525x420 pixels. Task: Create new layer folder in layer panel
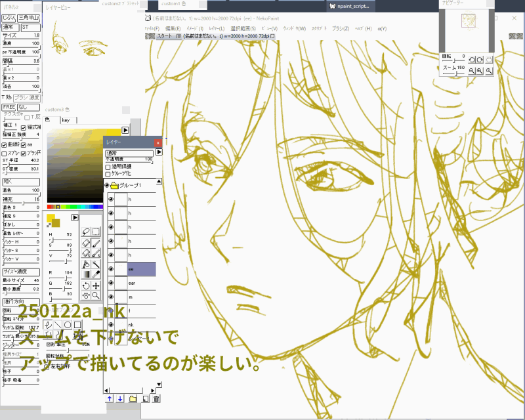[133, 398]
